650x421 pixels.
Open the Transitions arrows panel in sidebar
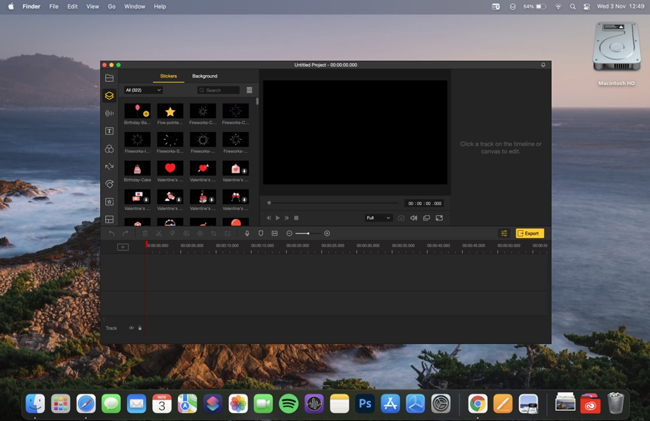109,166
